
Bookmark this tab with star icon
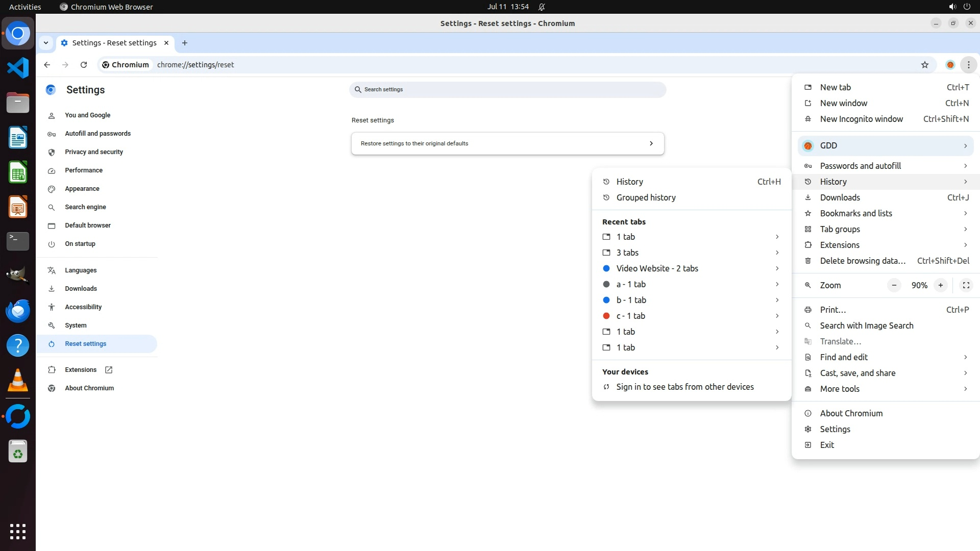click(924, 65)
